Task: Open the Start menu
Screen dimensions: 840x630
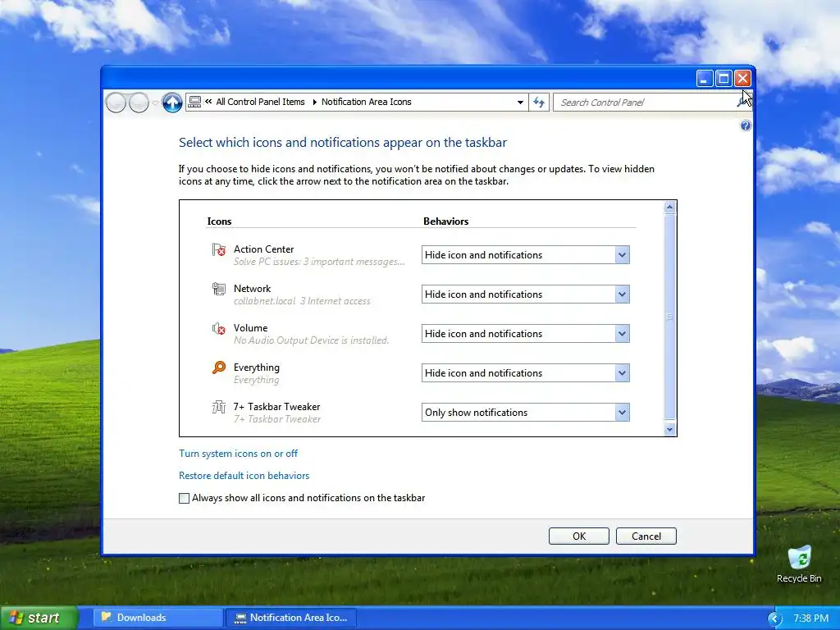Action: point(39,618)
